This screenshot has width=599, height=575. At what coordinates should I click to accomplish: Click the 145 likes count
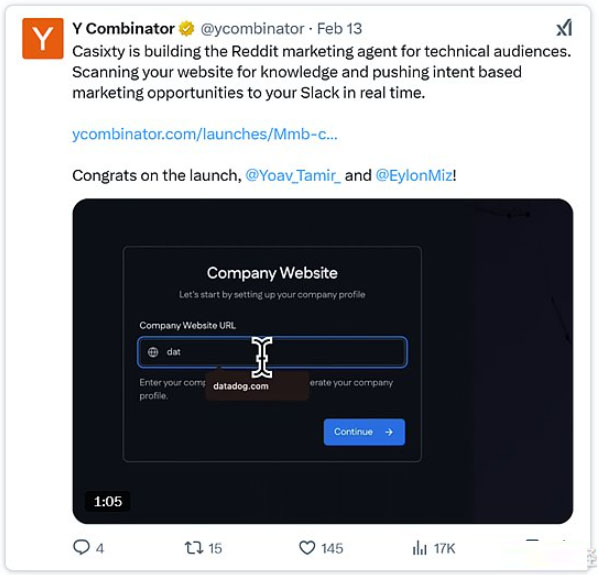pos(332,548)
